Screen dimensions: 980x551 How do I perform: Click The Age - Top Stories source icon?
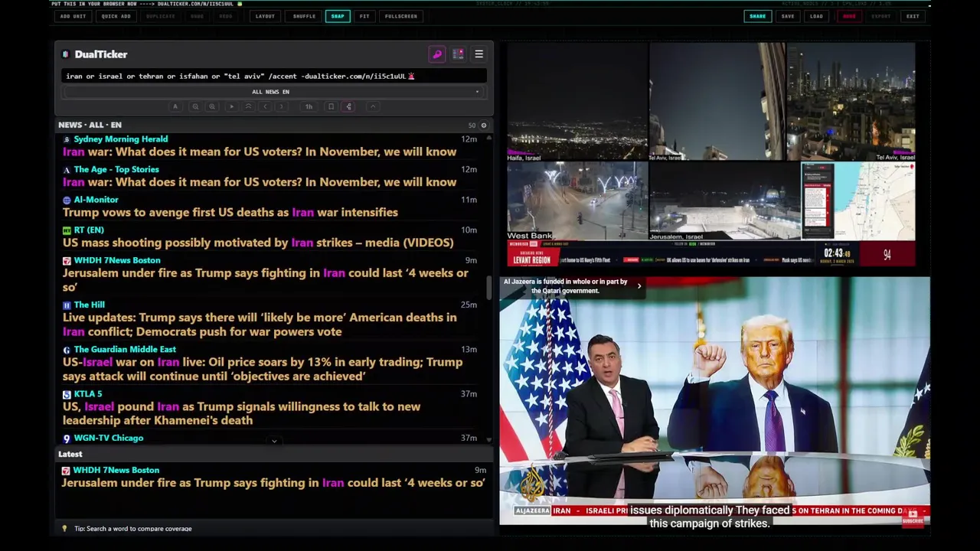coord(67,170)
